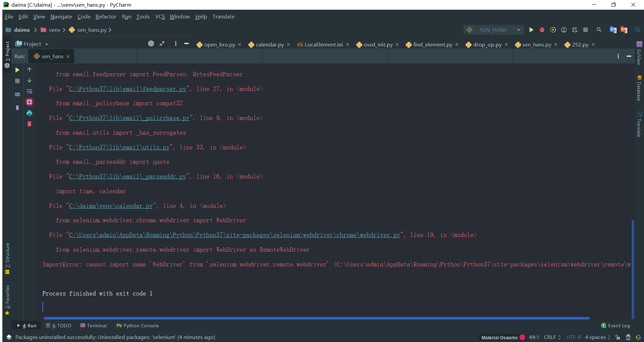Expand the Project view dropdown
This screenshot has width=644, height=342.
(47, 44)
